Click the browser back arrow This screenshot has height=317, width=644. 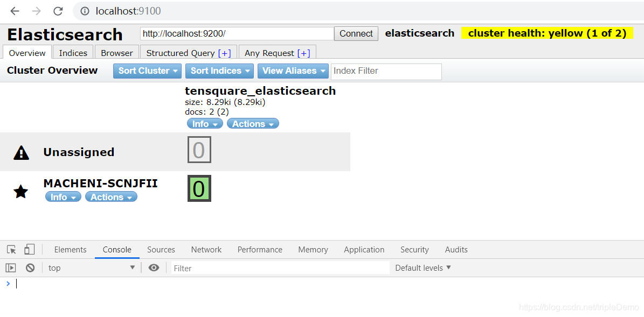15,11
